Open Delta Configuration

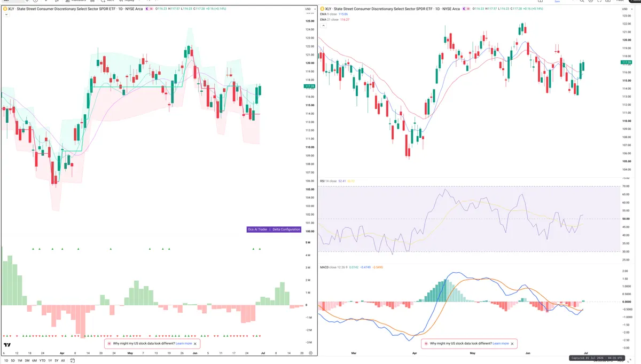[286, 230]
